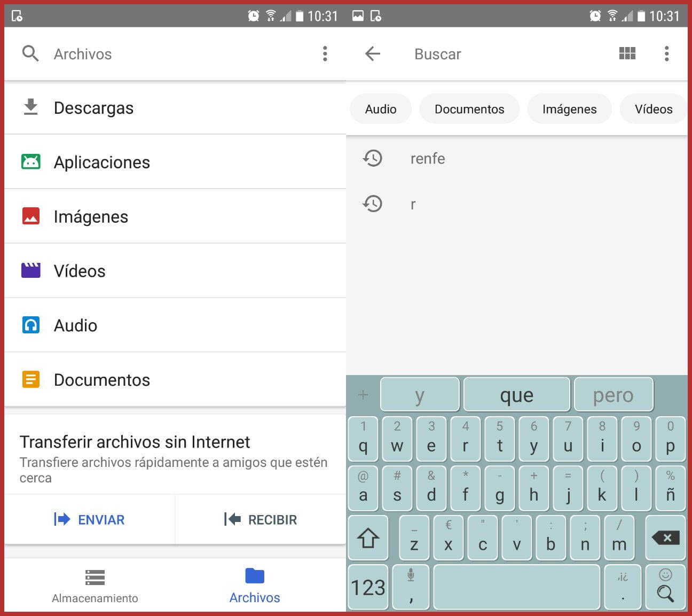Viewport: 692px width, 616px height.
Task: Filter search by Documentos chip
Action: (x=469, y=109)
